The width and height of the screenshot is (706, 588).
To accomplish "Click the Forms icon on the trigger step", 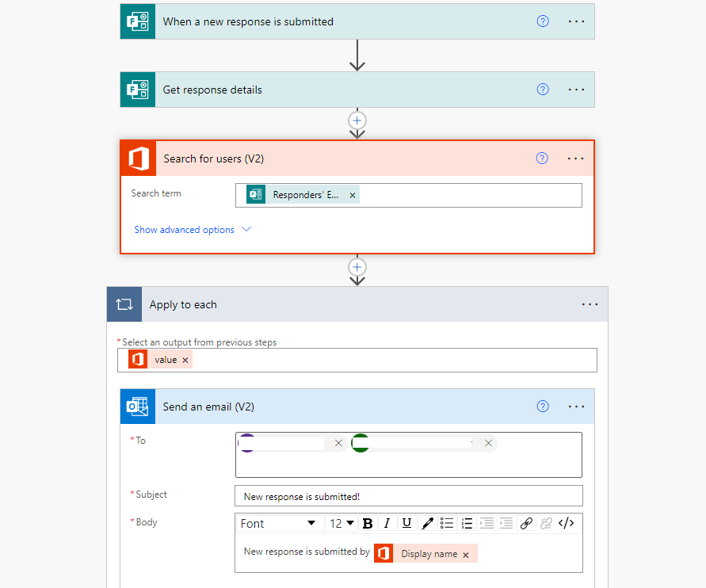I will [138, 21].
